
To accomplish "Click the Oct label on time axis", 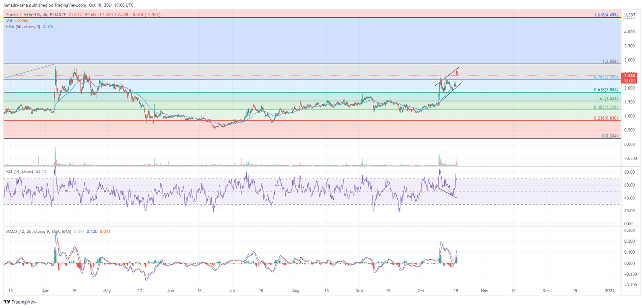I will pos(421,291).
